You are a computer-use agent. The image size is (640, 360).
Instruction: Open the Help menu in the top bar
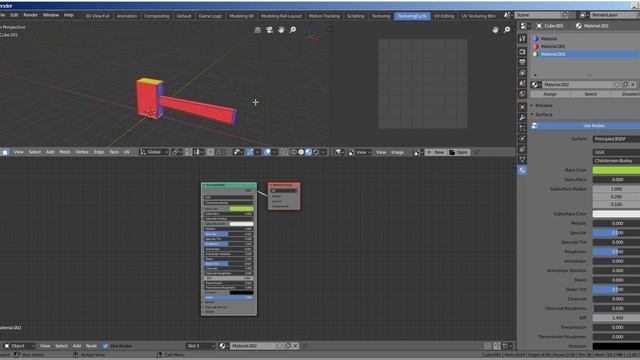[69, 15]
